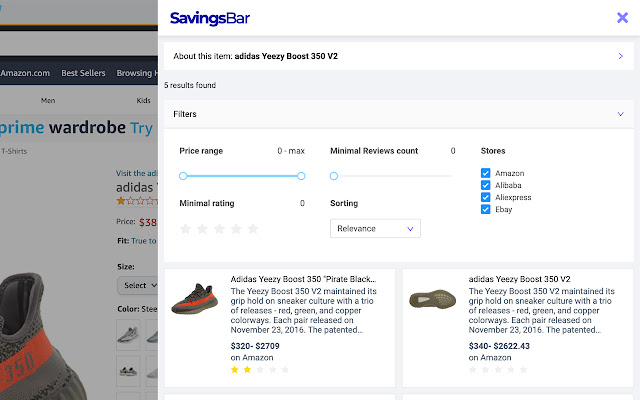640x400 pixels.
Task: Click the on Amazon label of Pirate Black result
Action: (x=252, y=358)
